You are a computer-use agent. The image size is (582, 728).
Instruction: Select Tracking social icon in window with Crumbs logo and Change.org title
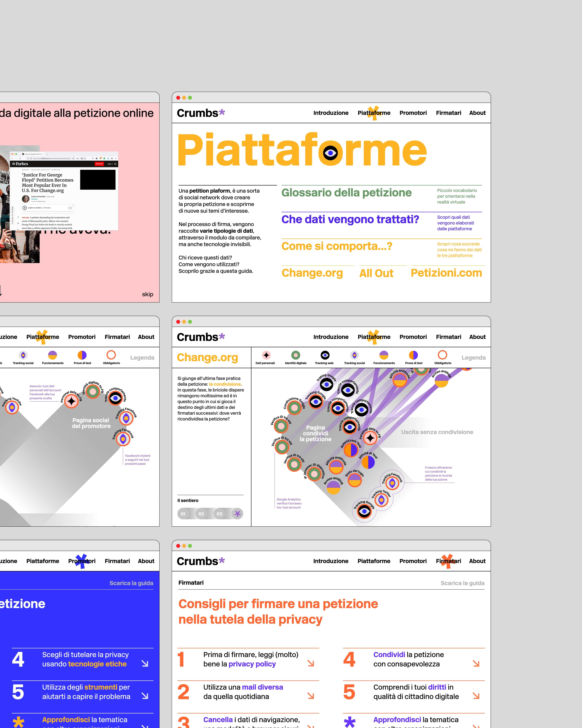[x=354, y=355]
